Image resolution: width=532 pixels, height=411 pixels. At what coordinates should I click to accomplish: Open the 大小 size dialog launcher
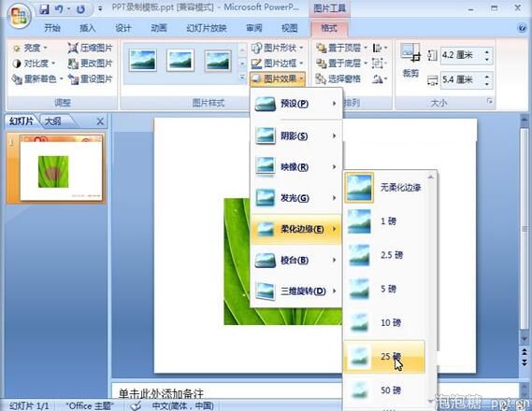(489, 101)
